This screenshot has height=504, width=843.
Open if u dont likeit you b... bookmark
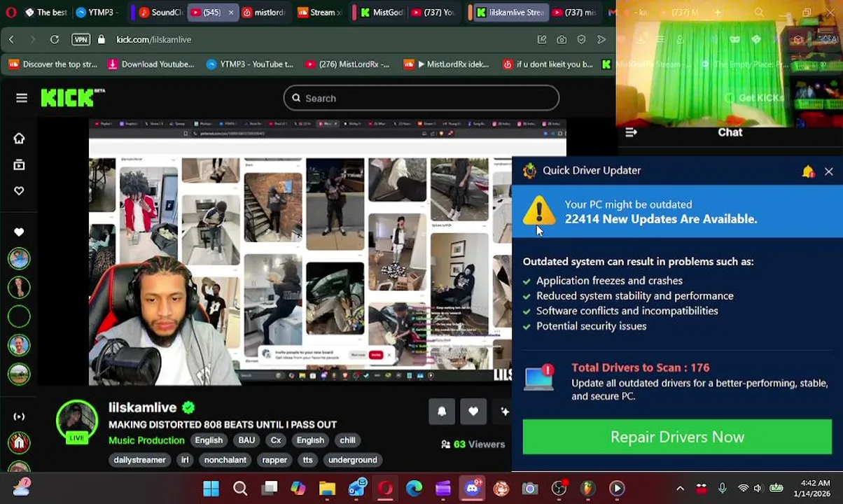click(x=548, y=64)
